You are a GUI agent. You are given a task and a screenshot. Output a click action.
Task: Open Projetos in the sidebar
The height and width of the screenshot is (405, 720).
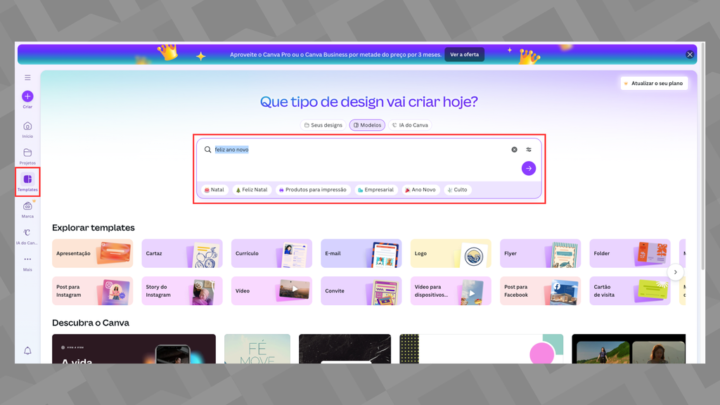[28, 156]
